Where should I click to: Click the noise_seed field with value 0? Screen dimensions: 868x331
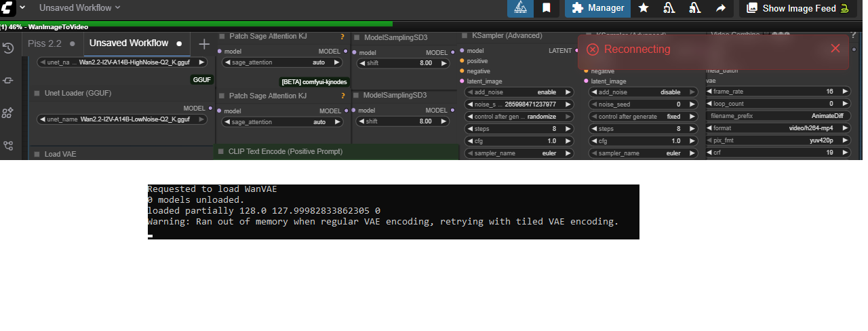click(643, 104)
